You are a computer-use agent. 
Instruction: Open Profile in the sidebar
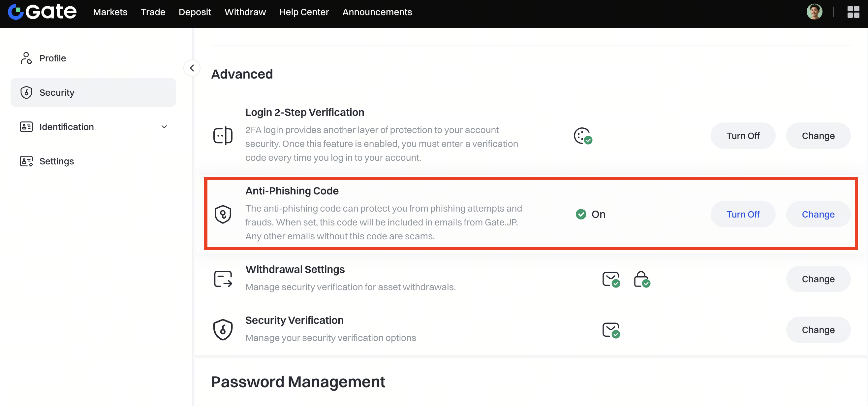point(52,58)
